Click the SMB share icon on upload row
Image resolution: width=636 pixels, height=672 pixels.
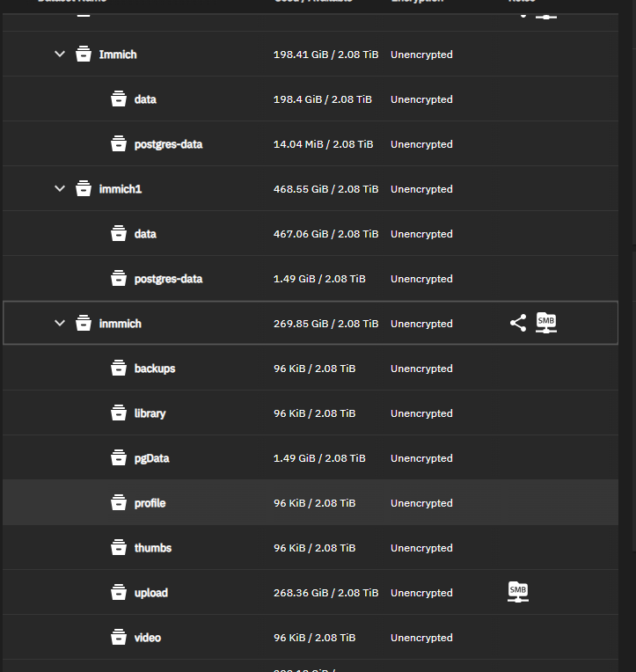pyautogui.click(x=518, y=592)
